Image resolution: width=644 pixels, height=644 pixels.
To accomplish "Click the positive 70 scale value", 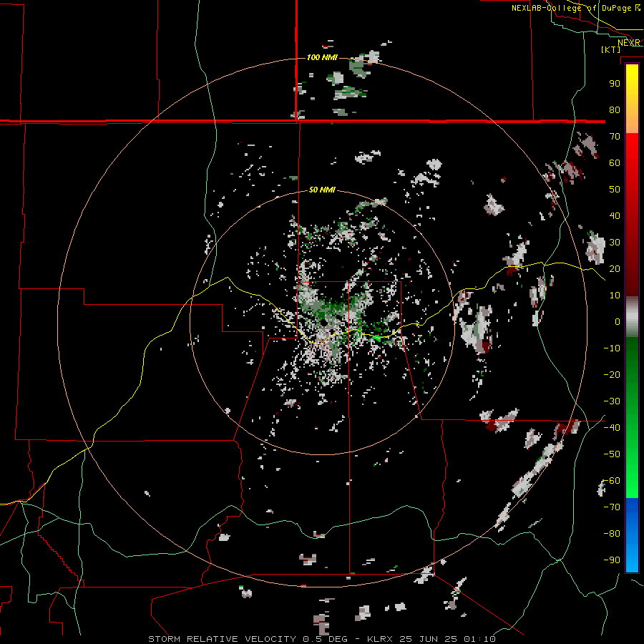I will [x=615, y=137].
